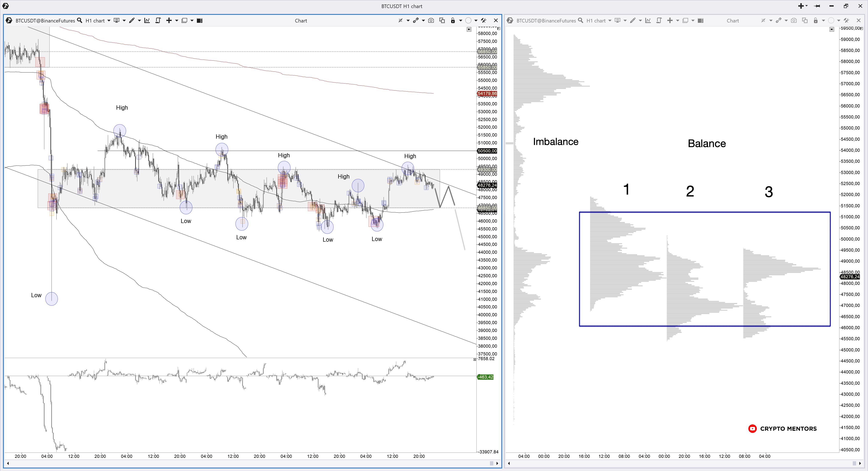Open the drawing pencil tool on left chart
Image resolution: width=868 pixels, height=471 pixels.
[x=132, y=21]
